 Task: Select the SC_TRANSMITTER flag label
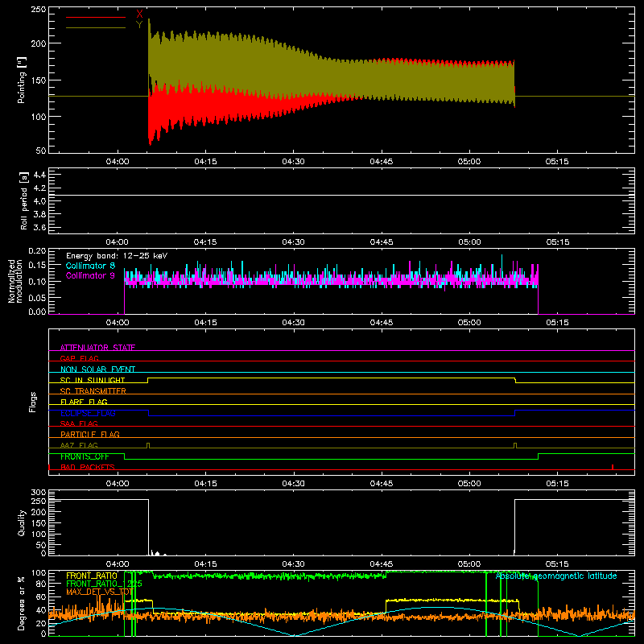[93, 390]
